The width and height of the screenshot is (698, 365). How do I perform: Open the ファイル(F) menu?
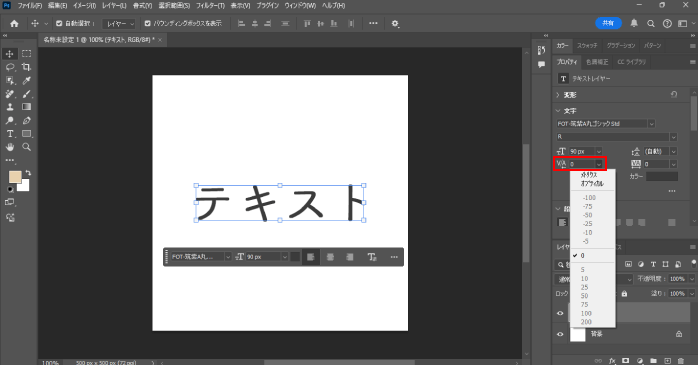coord(30,6)
